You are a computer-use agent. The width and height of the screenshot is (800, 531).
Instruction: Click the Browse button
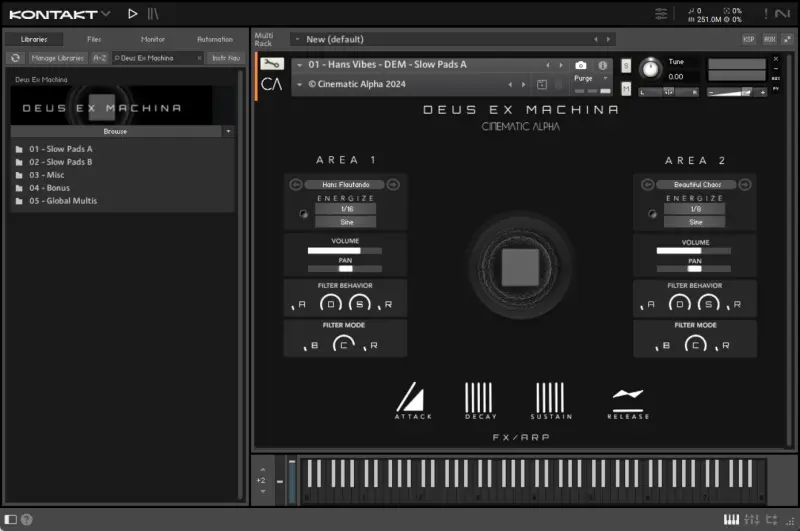pos(116,132)
